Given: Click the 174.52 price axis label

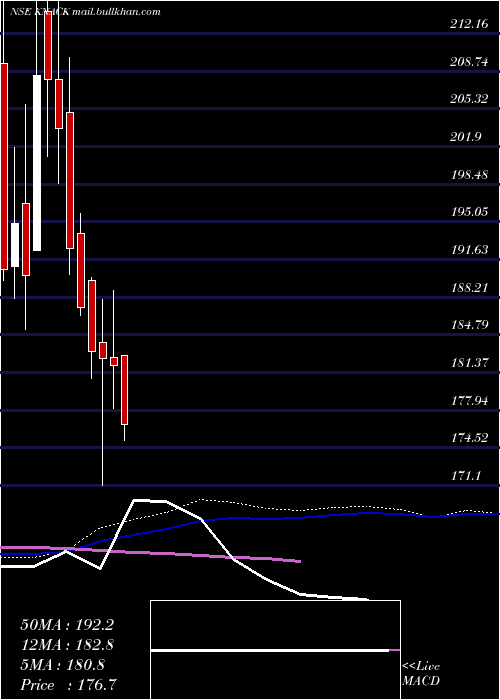Looking at the screenshot, I should (469, 438).
